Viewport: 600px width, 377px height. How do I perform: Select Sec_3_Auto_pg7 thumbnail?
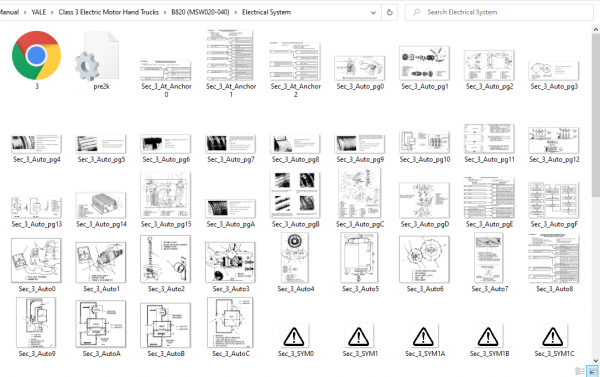coord(230,144)
